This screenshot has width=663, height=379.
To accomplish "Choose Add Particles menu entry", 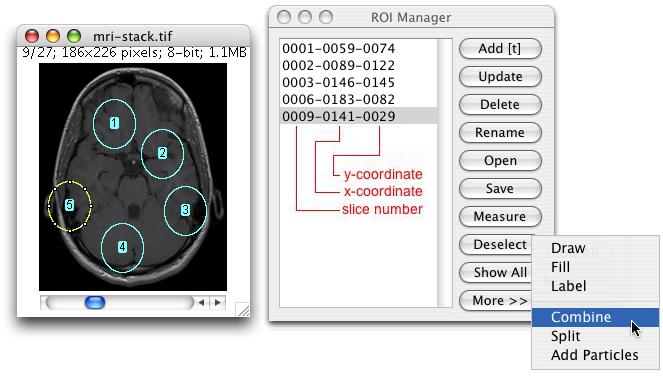I will [x=595, y=355].
